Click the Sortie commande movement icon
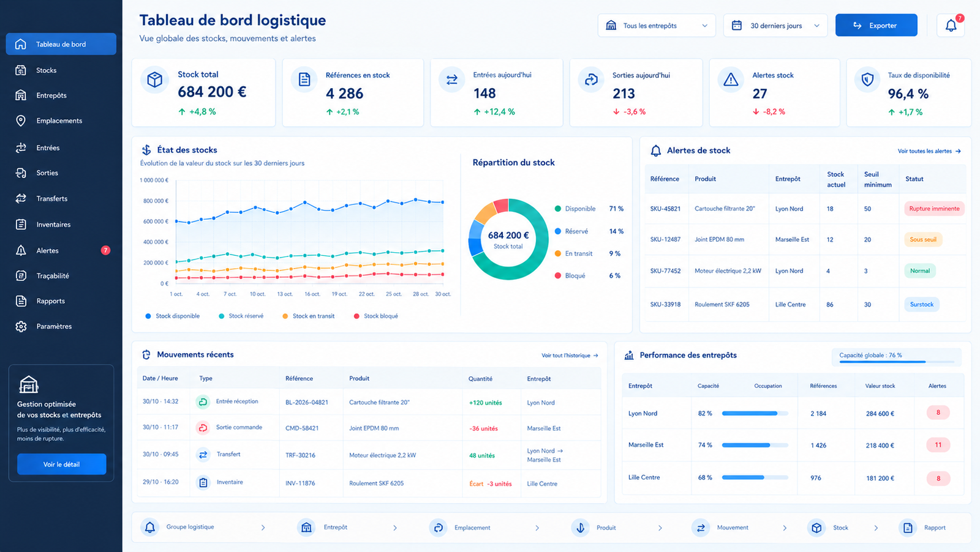 click(203, 428)
